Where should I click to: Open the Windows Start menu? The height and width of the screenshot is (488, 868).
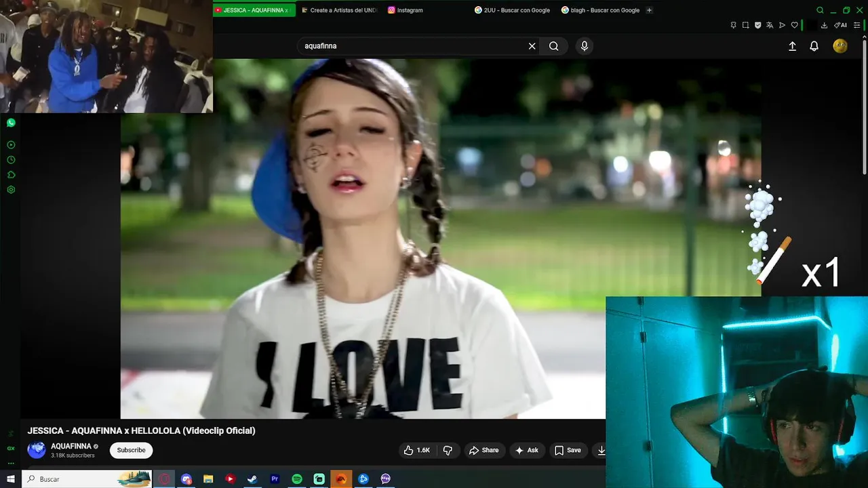[11, 479]
